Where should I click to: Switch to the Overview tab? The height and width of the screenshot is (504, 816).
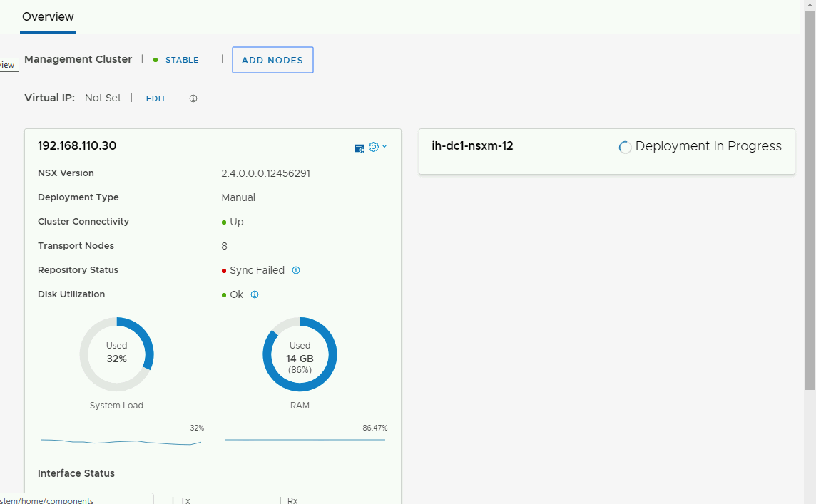[48, 17]
